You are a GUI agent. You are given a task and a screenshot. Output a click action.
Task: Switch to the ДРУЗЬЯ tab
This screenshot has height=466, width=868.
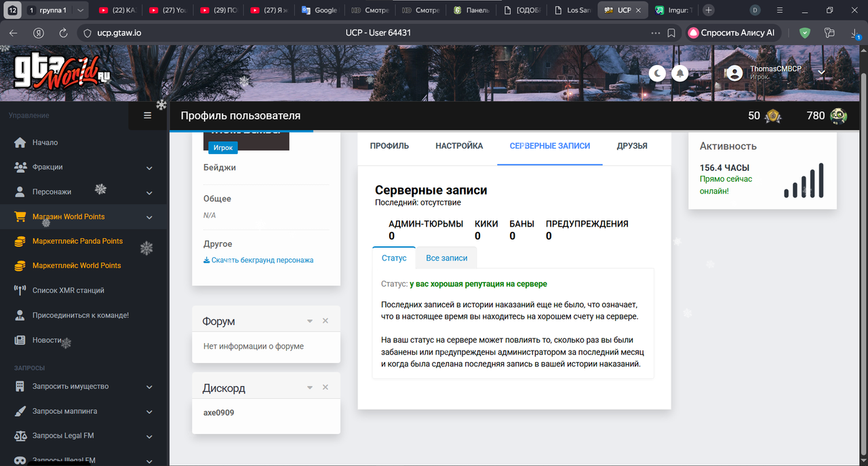tap(632, 146)
